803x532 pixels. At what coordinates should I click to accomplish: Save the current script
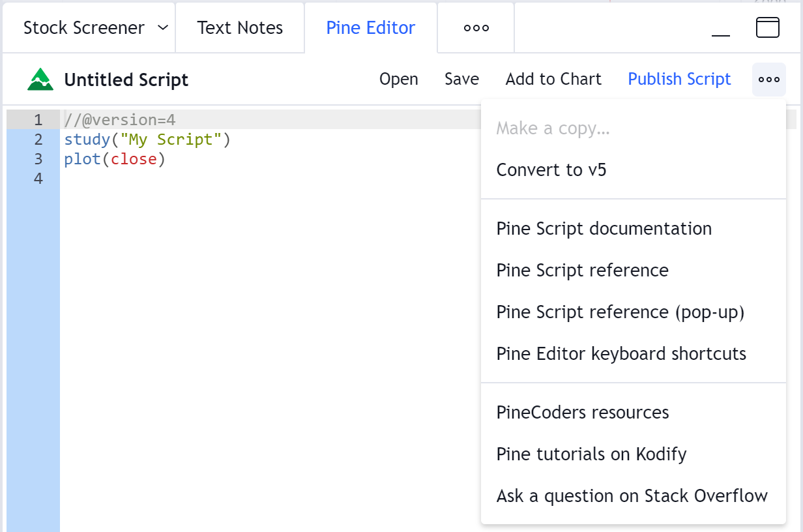click(x=461, y=80)
